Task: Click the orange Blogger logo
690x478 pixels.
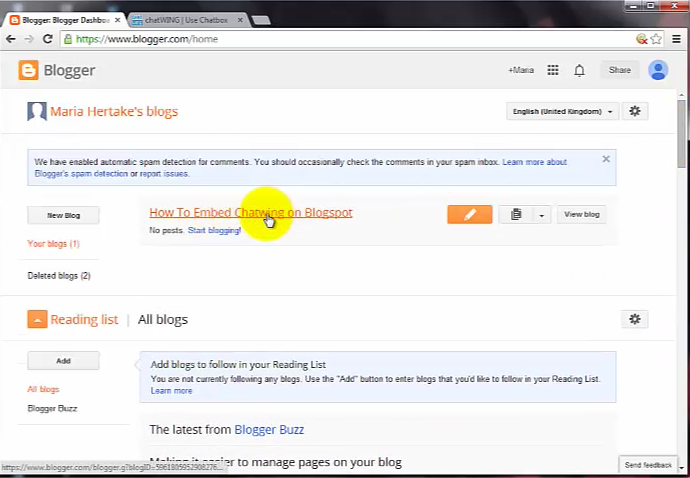Action: [x=29, y=70]
